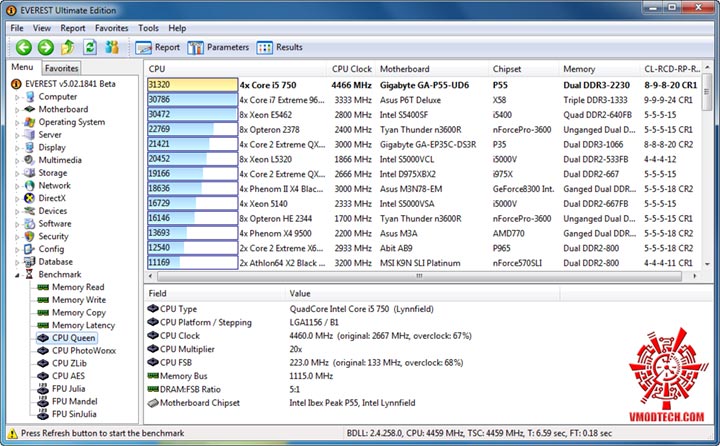Collapse the Benchmark tree node
This screenshot has height=446, width=720.
pyautogui.click(x=17, y=275)
